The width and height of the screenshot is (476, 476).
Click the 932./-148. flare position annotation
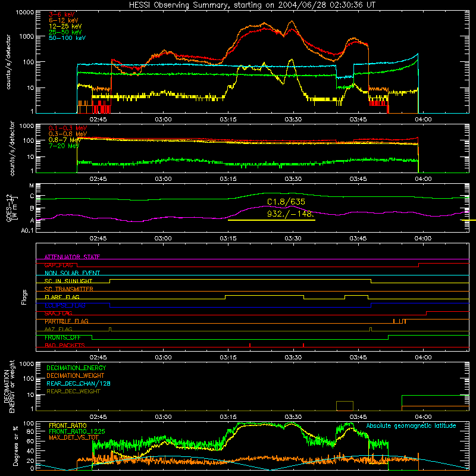[x=290, y=214]
